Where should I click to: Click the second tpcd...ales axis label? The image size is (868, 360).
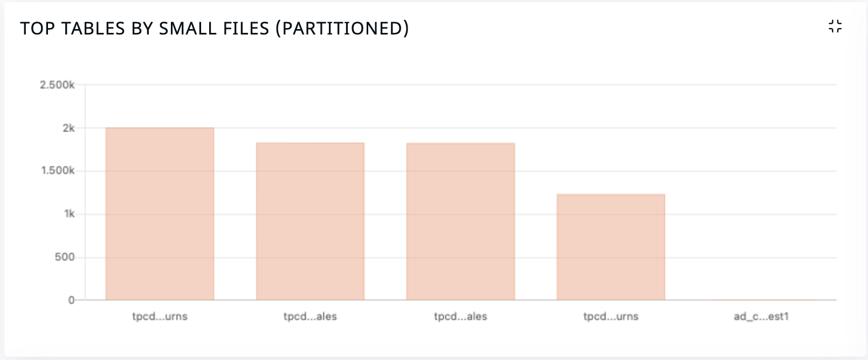[x=460, y=316]
